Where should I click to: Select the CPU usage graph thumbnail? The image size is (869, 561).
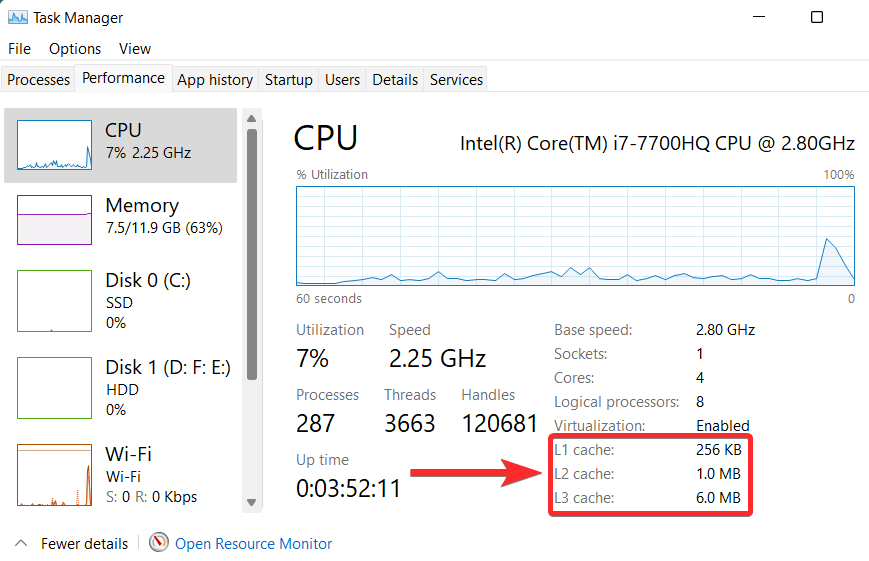(56, 145)
